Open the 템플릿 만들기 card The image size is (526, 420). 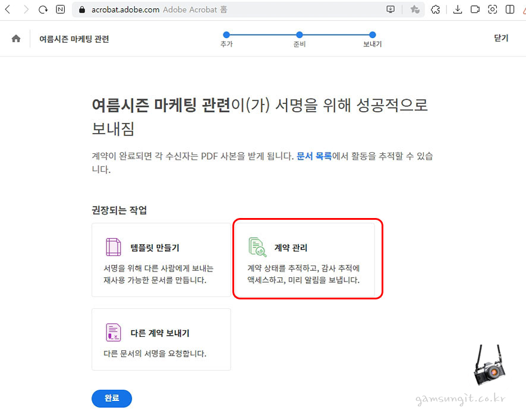161,260
